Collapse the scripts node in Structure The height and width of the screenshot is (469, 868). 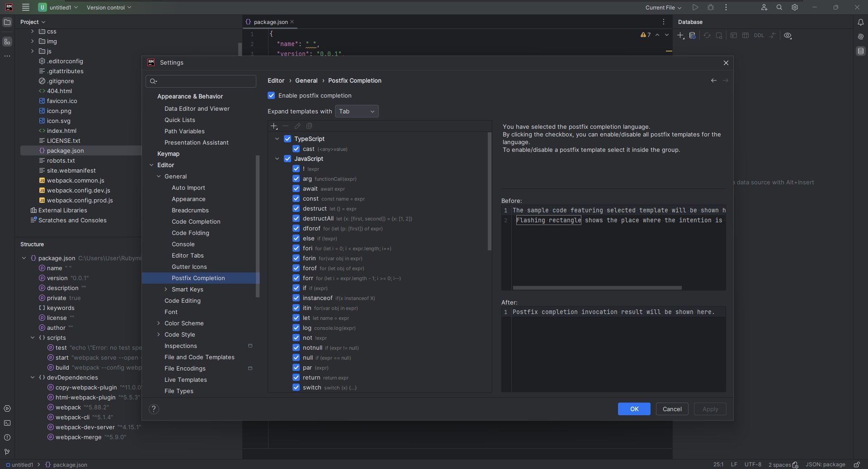click(x=33, y=338)
